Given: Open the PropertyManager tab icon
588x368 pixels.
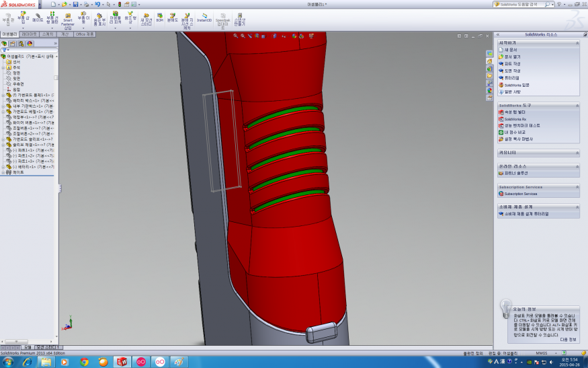Looking at the screenshot, I should pos(13,44).
